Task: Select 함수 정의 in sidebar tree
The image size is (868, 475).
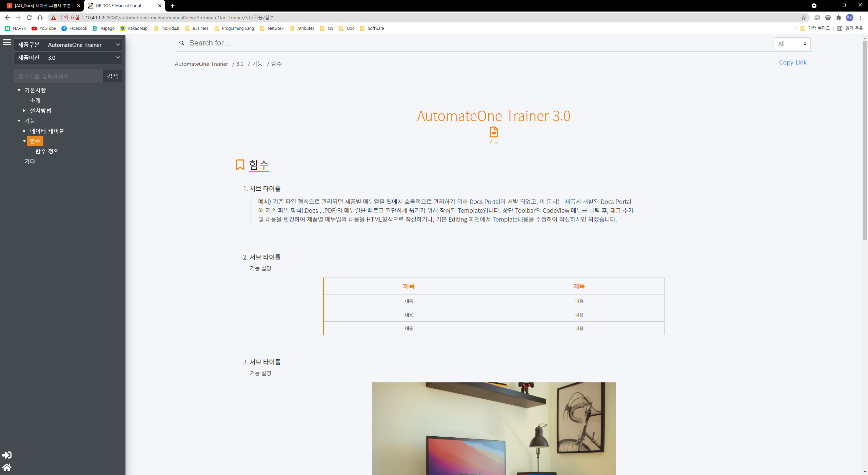Action: [x=47, y=151]
